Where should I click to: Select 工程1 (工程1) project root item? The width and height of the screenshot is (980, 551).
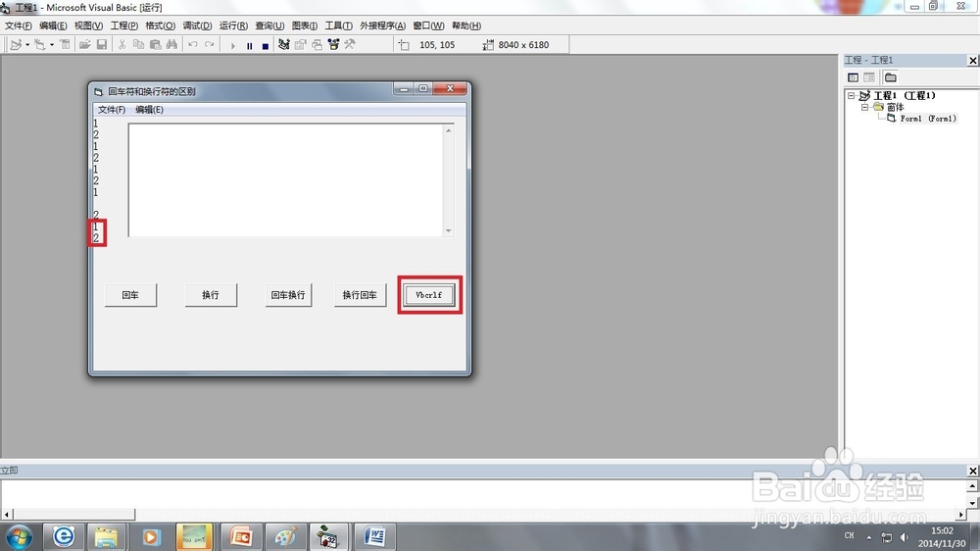click(x=905, y=96)
